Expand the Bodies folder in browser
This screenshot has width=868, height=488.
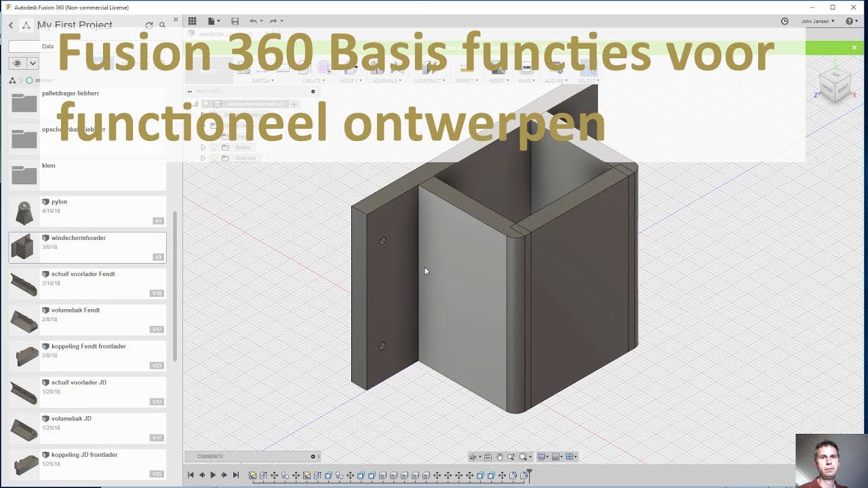(203, 147)
